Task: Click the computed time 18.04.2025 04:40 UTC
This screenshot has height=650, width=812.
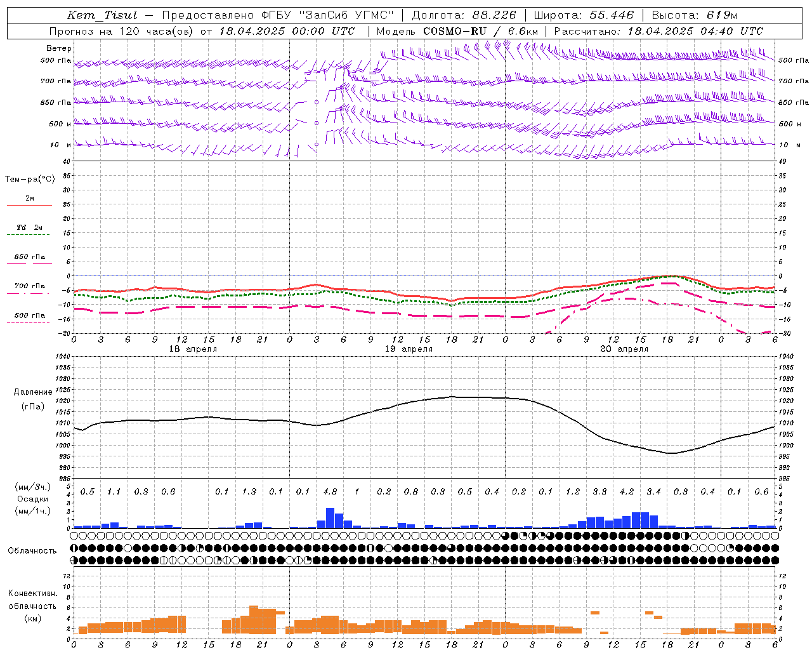Action: coord(695,31)
